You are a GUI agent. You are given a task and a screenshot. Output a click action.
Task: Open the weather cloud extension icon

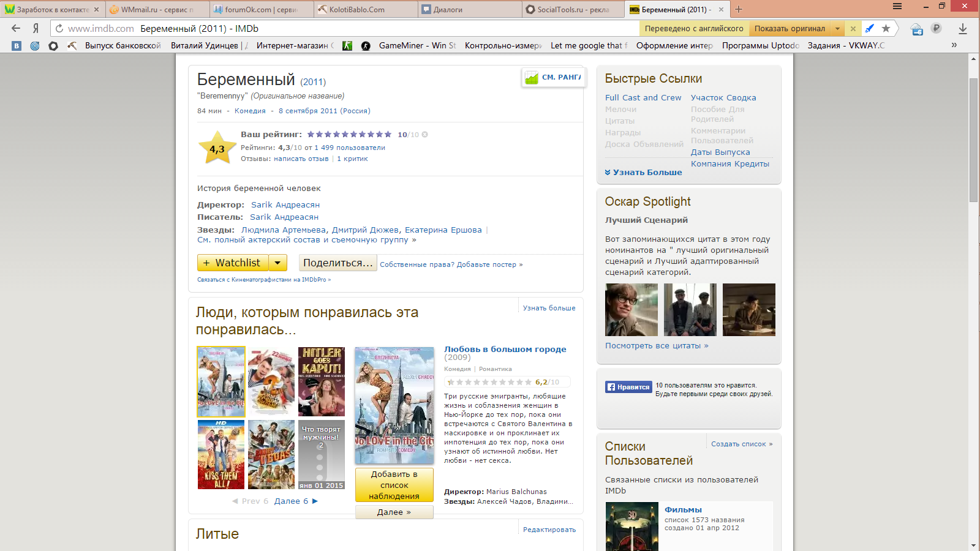tap(917, 29)
